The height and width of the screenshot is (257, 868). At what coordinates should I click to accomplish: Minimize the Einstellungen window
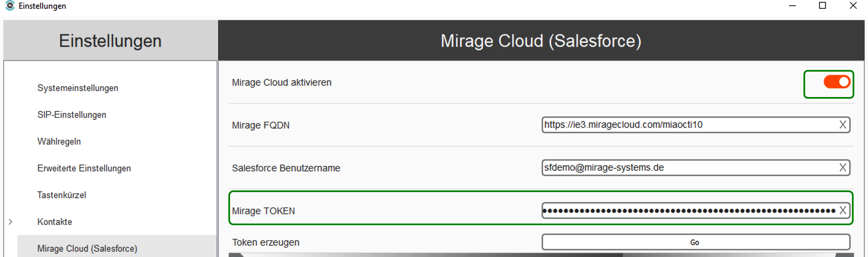pos(792,6)
